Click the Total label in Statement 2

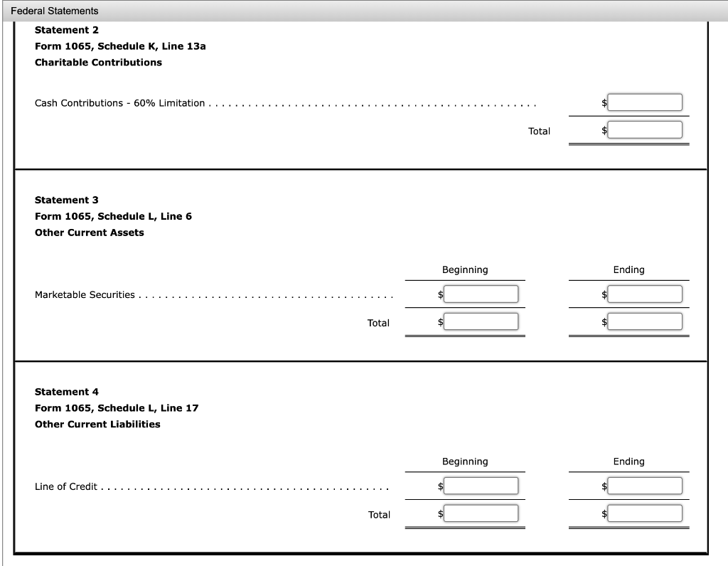pyautogui.click(x=539, y=132)
